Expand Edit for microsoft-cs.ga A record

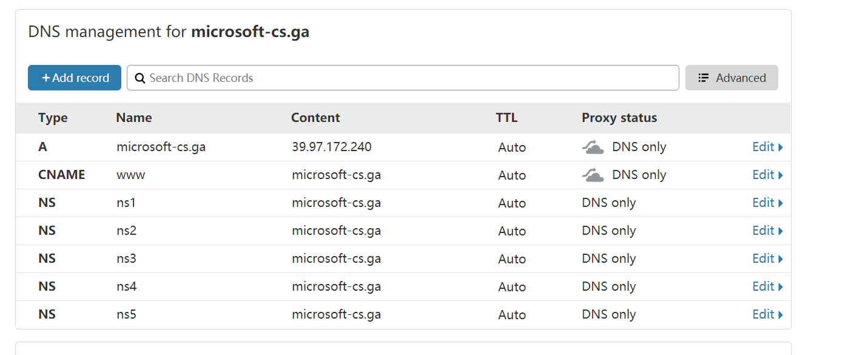767,147
